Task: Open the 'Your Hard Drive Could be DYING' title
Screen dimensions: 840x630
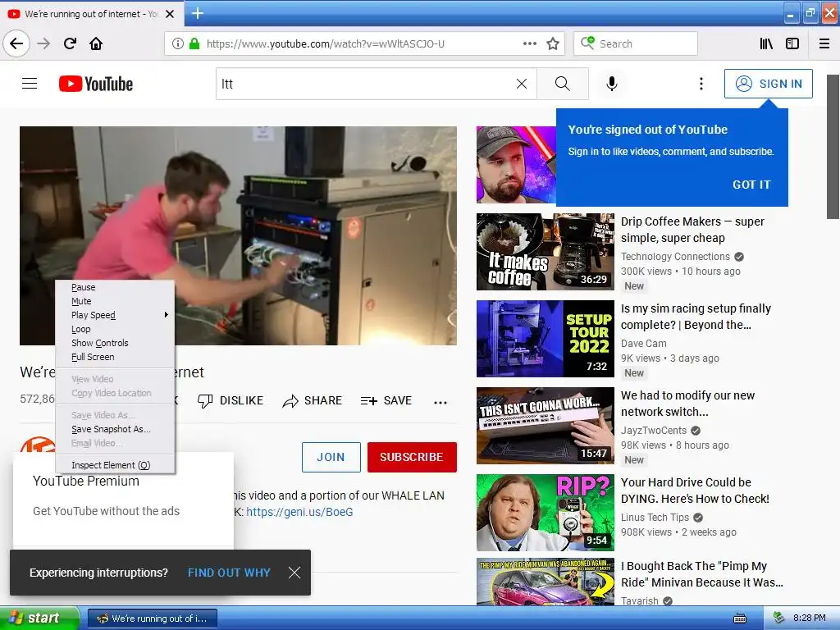Action: tap(695, 491)
